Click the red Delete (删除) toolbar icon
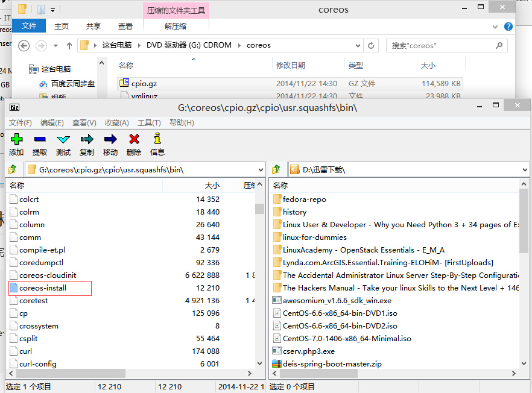Screen dimensions: 532x393 coord(134,139)
